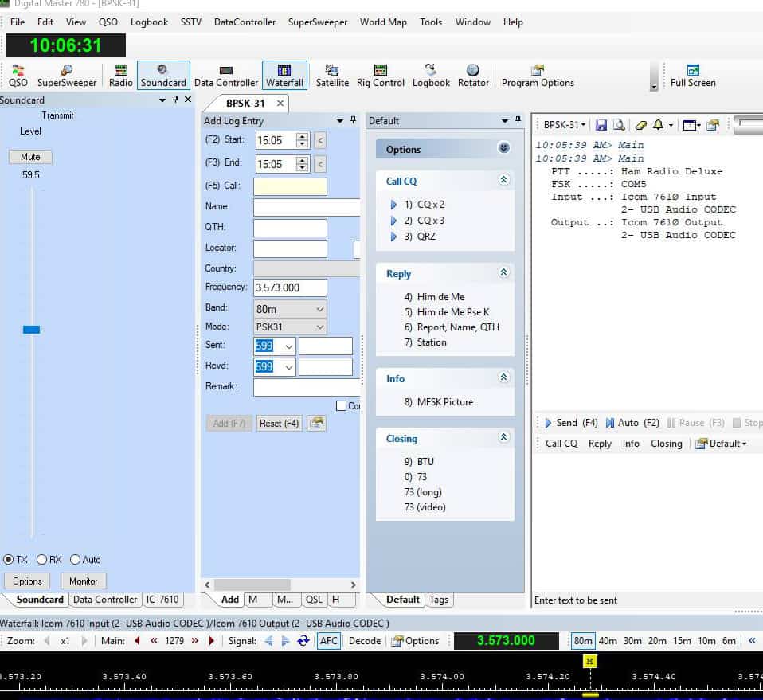The width and height of the screenshot is (763, 700).
Task: Select the RX radio button
Action: pyautogui.click(x=42, y=559)
